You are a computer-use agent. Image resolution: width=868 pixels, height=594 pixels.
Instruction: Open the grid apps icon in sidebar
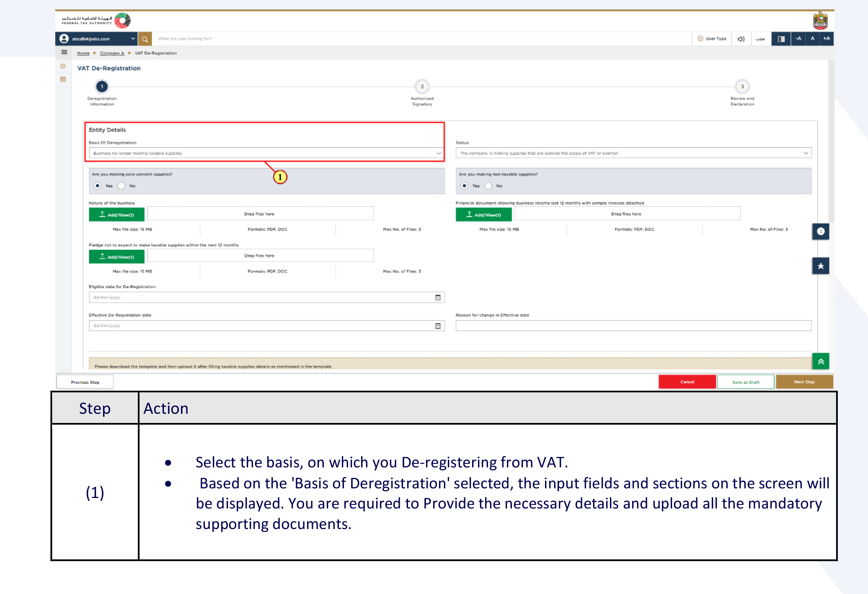[63, 80]
